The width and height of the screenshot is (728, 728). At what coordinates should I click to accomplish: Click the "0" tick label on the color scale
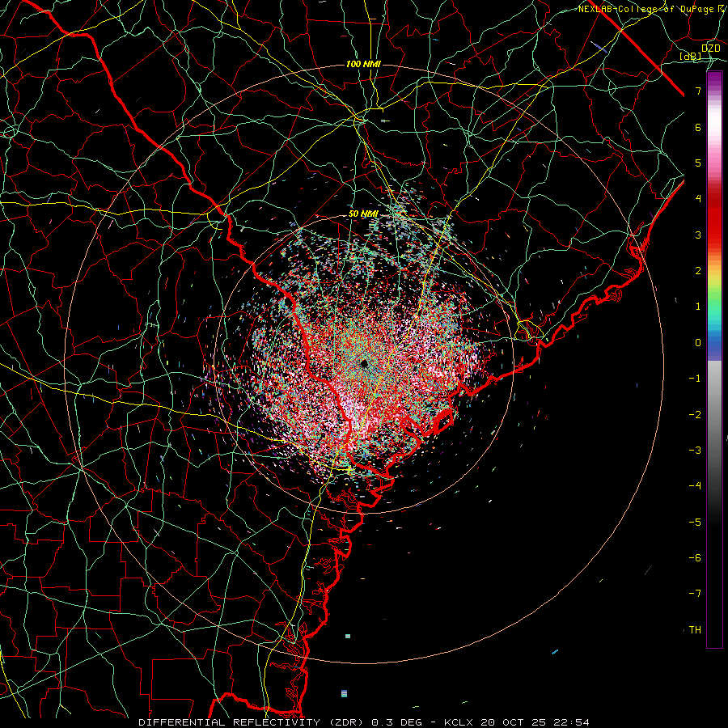[698, 343]
